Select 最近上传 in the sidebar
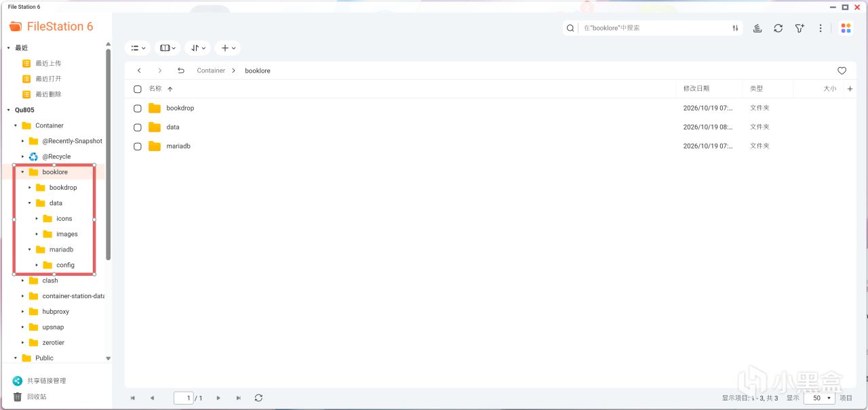Screen dimensions: 868x410 pyautogui.click(x=48, y=63)
